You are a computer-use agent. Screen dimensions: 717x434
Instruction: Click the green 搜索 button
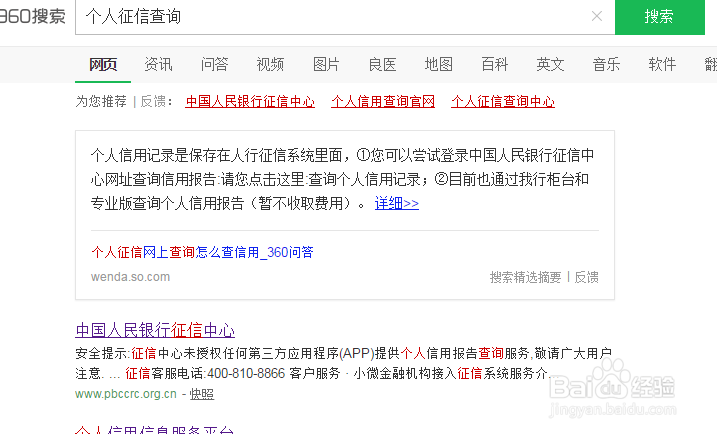click(x=659, y=17)
